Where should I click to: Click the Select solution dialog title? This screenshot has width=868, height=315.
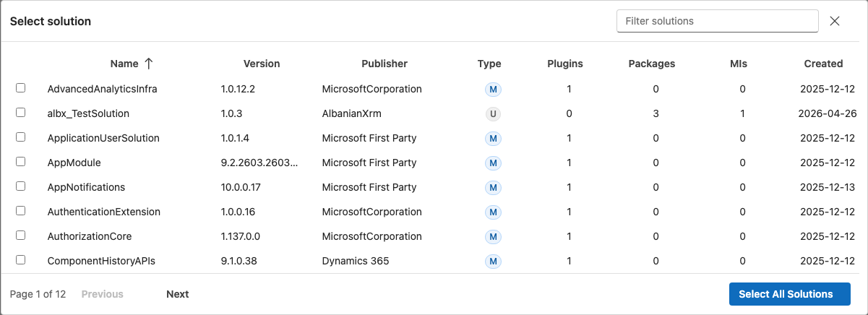click(x=51, y=21)
